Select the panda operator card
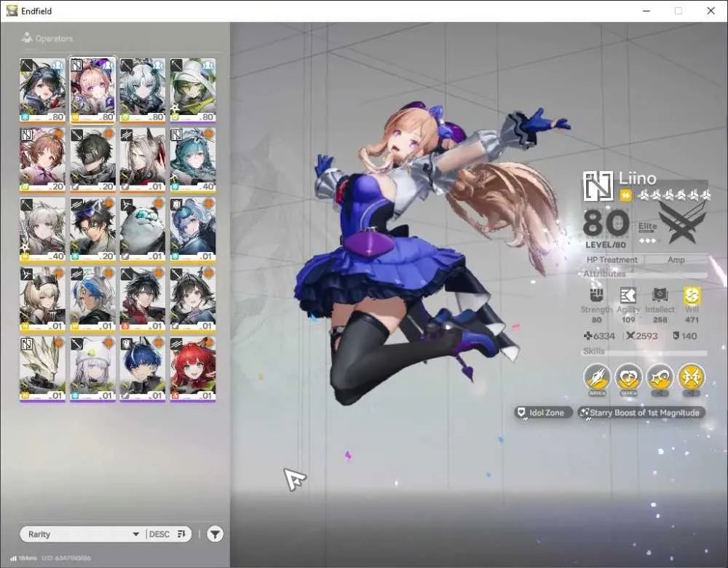728x568 pixels. pos(143,230)
